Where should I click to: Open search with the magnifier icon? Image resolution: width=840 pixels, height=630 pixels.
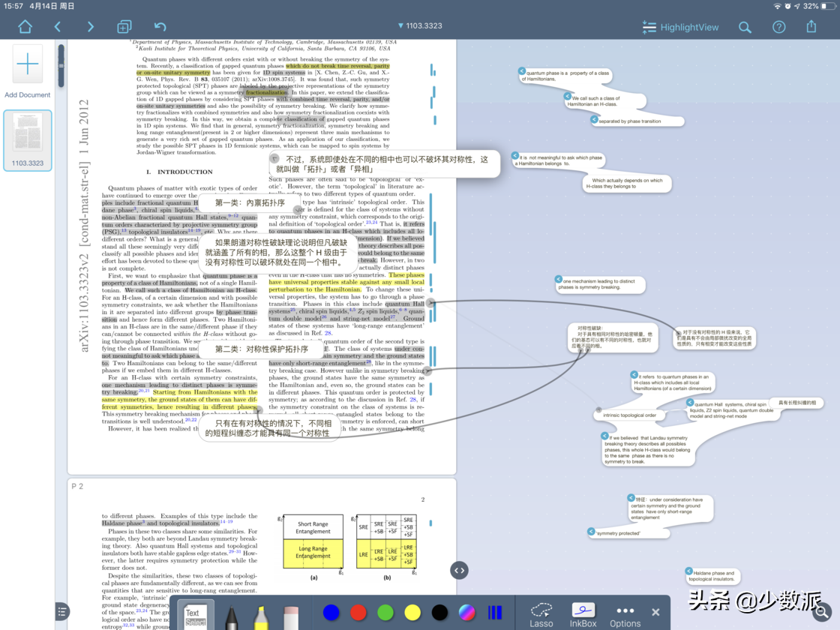pyautogui.click(x=745, y=27)
